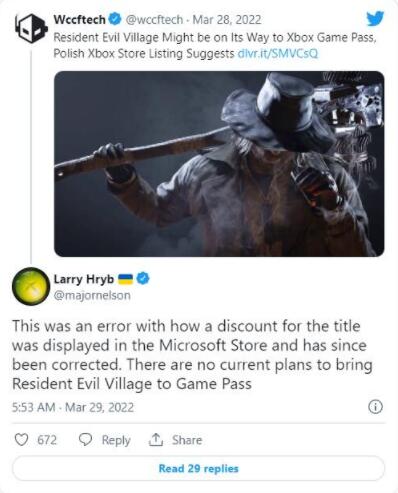Click the Ukraine flag emoji beside Larry Hryb
The image size is (398, 493).
pyautogui.click(x=125, y=279)
